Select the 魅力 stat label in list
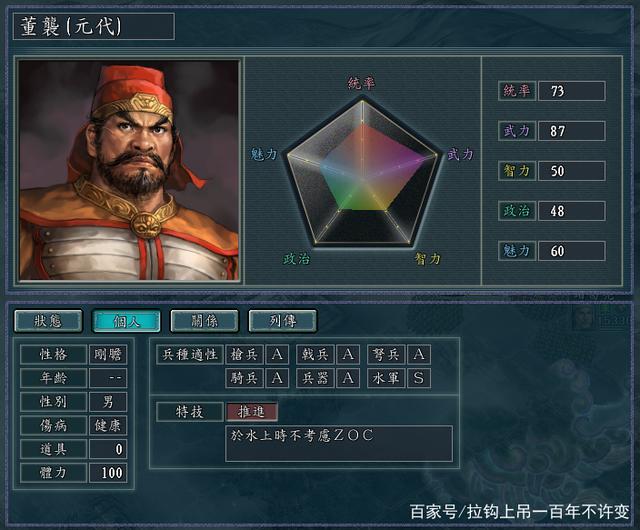 tap(517, 251)
